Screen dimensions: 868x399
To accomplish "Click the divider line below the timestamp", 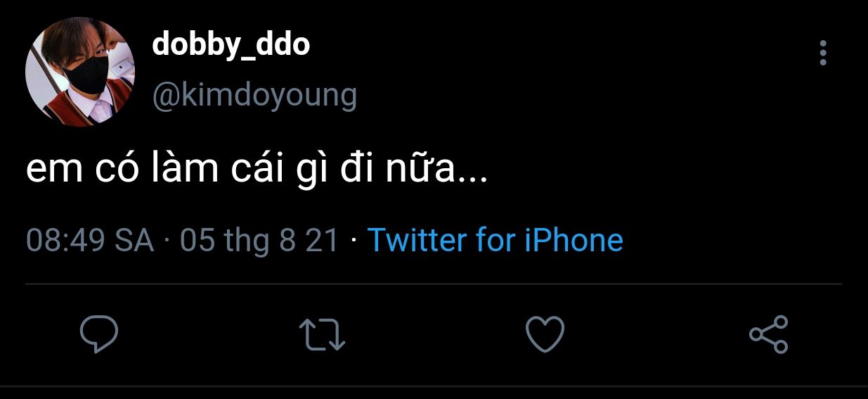I will 434,284.
